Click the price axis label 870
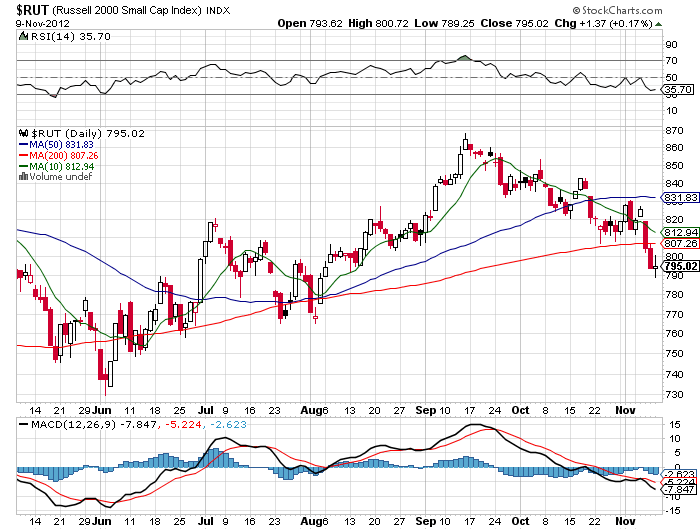700x530 pixels. 674,131
